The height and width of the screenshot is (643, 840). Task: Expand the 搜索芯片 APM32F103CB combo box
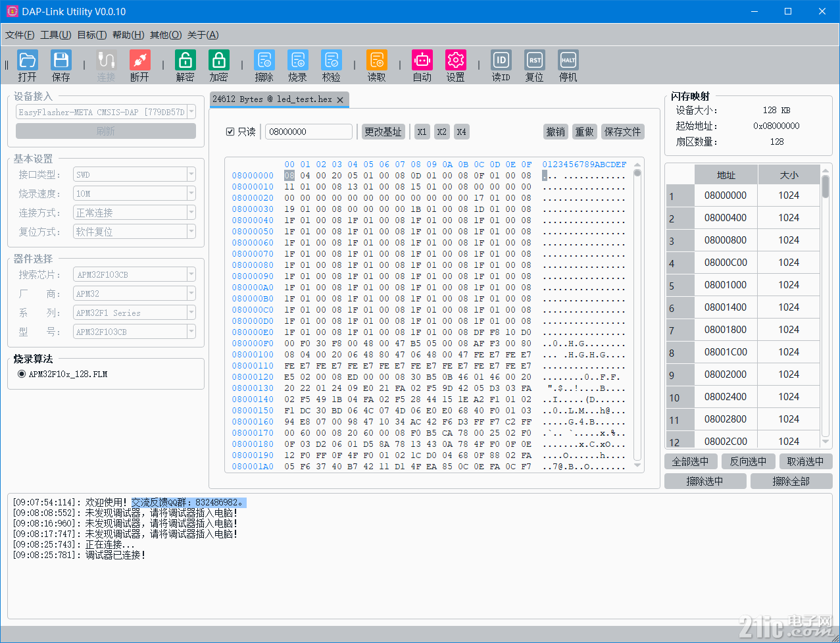point(134,274)
